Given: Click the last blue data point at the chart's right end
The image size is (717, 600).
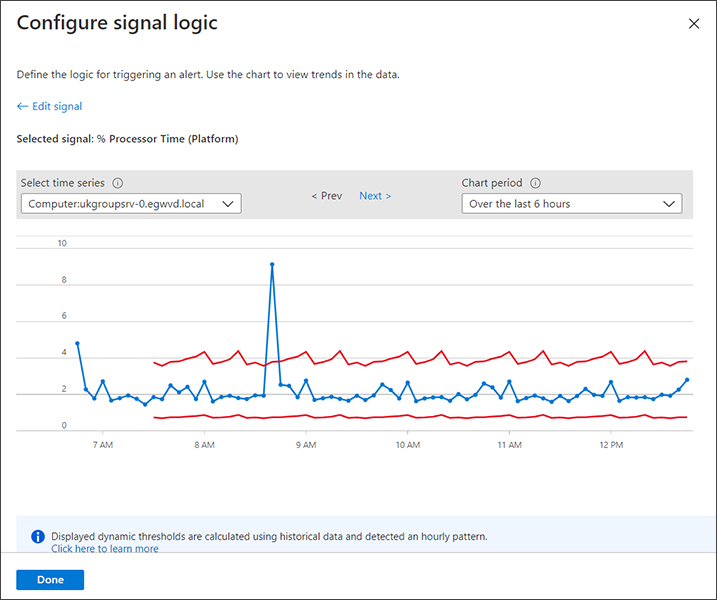Looking at the screenshot, I should point(687,380).
